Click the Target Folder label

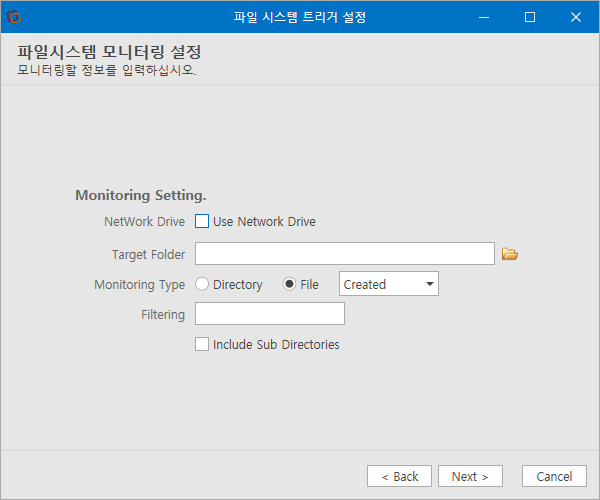tap(148, 254)
